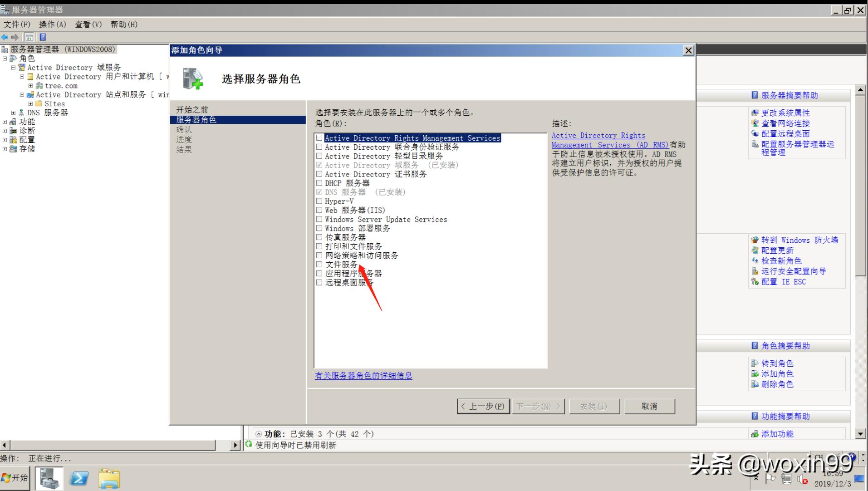Open the 有关服务器角色的详细信息 link

(x=363, y=376)
